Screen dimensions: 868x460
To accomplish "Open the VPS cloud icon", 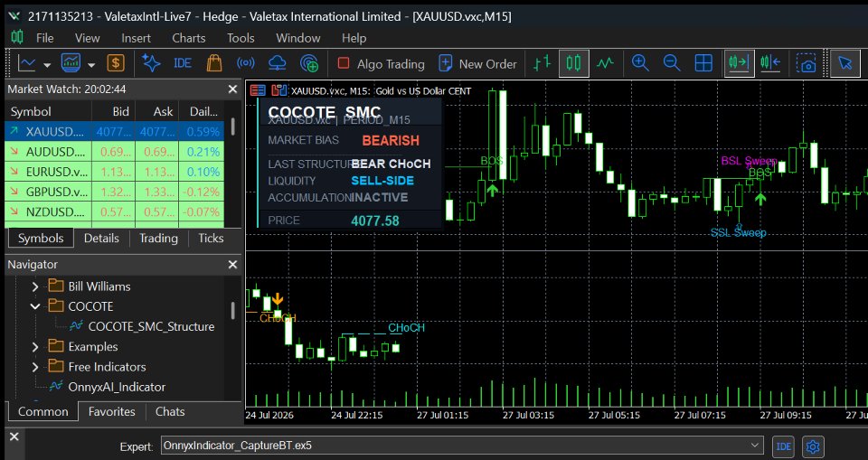I will point(277,63).
